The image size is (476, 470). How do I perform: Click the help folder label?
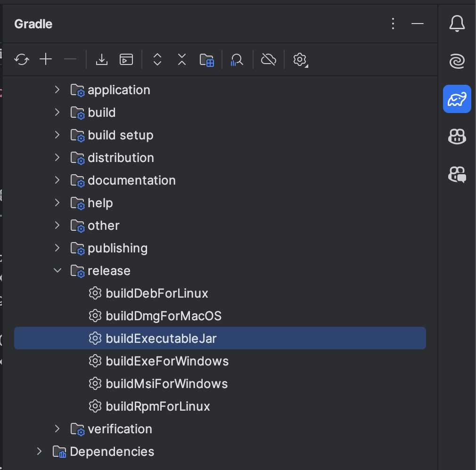(x=100, y=203)
